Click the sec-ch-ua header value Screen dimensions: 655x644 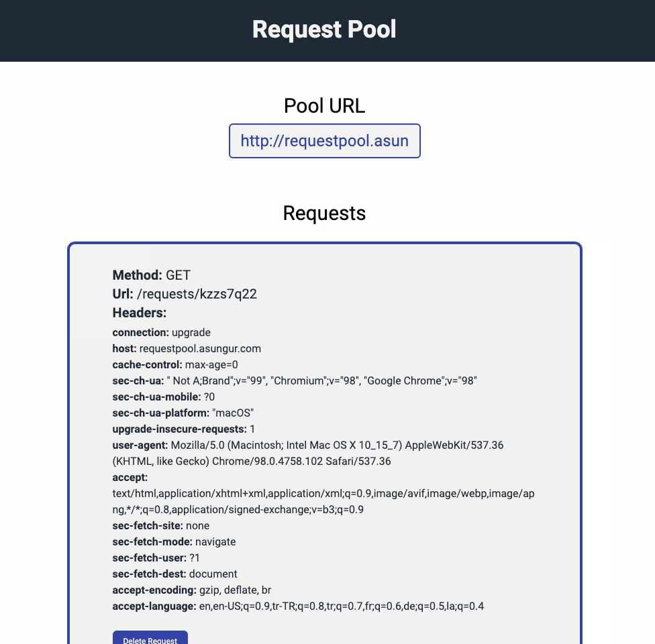coord(324,381)
